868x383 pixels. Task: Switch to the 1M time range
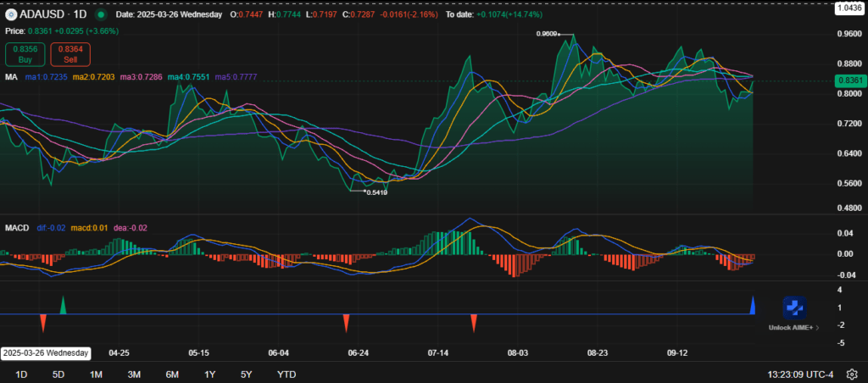[96, 375]
